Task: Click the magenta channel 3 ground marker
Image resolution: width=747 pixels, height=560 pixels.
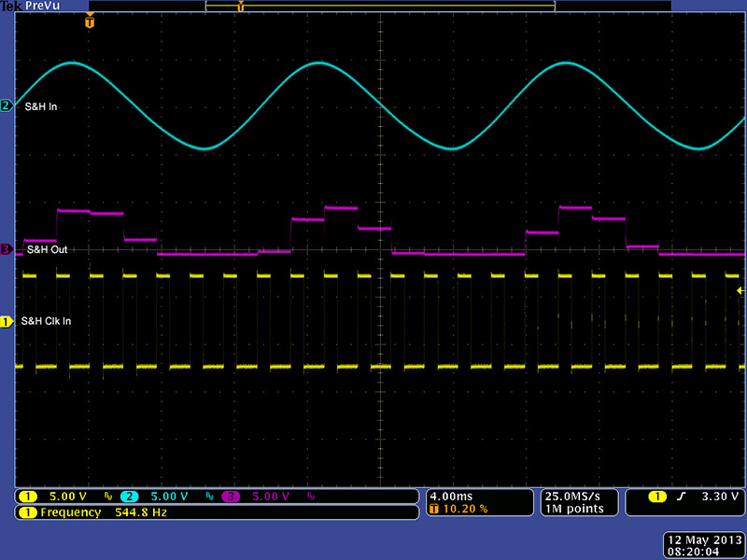Action: pos(7,250)
